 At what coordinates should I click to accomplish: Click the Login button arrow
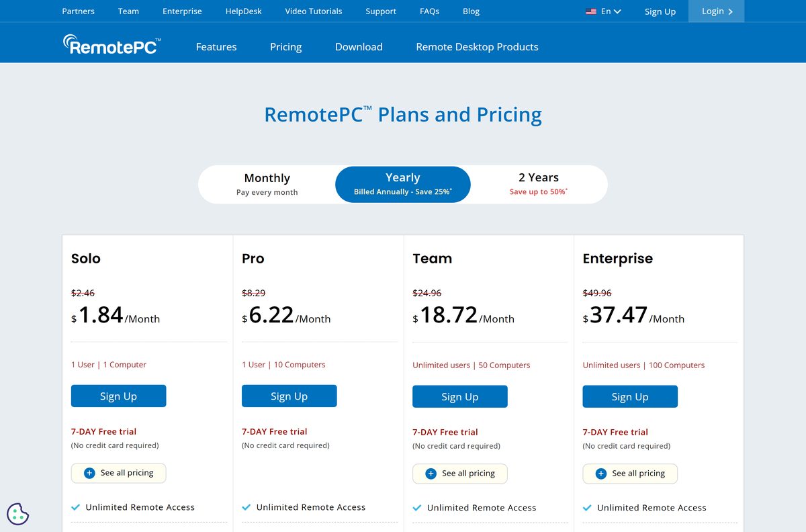[730, 11]
